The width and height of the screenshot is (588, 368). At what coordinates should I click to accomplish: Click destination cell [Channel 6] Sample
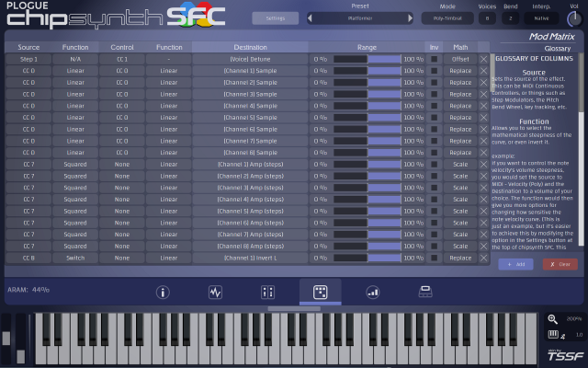click(x=250, y=129)
